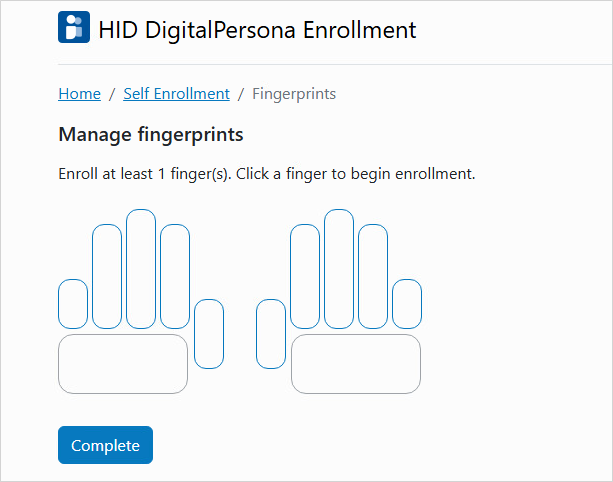Select the left hand pinky finger

point(73,303)
